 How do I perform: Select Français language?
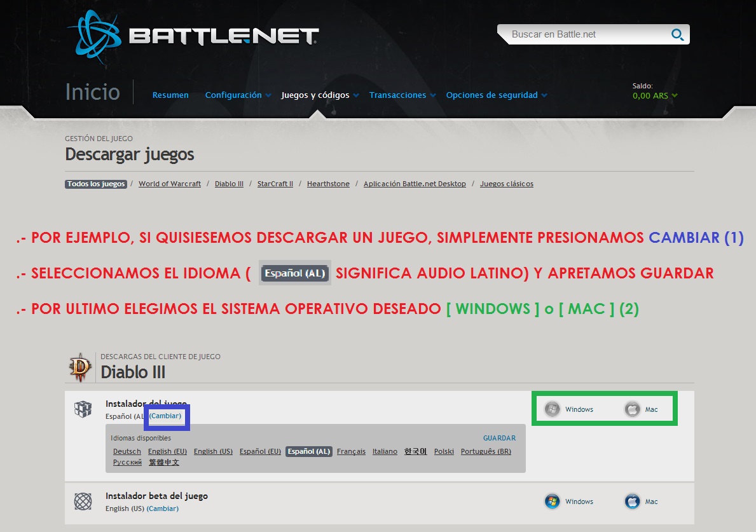tap(351, 451)
